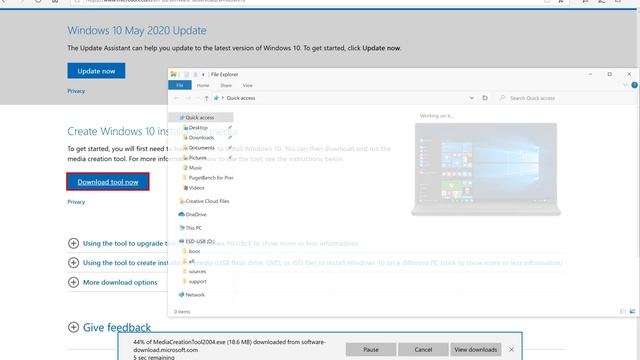Viewport: 640px width, 360px height.
Task: Open Downloads in the navigation pane
Action: (x=202, y=138)
